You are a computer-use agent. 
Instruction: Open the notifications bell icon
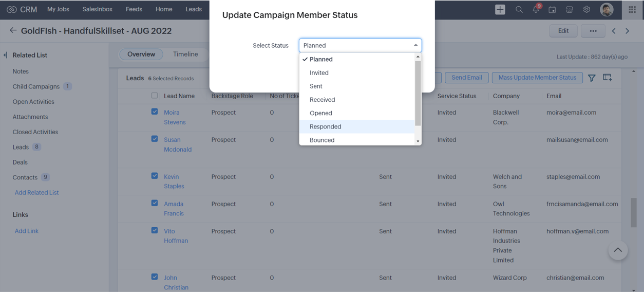point(536,9)
